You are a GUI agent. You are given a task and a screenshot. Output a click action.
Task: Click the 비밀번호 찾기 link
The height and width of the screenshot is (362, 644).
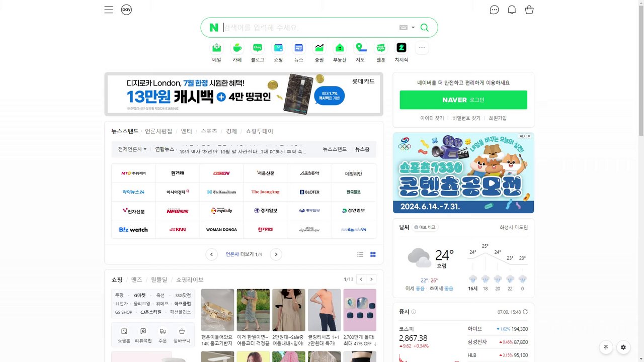(x=466, y=118)
